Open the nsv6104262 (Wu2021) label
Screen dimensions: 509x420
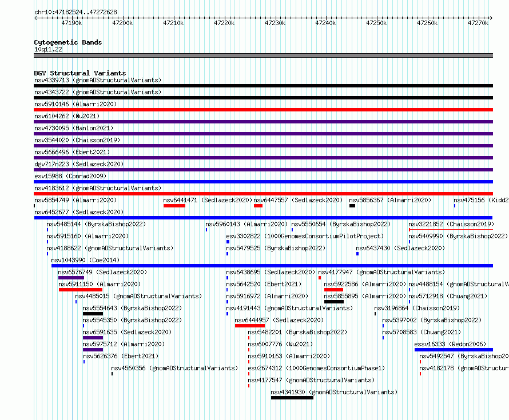pos(67,116)
